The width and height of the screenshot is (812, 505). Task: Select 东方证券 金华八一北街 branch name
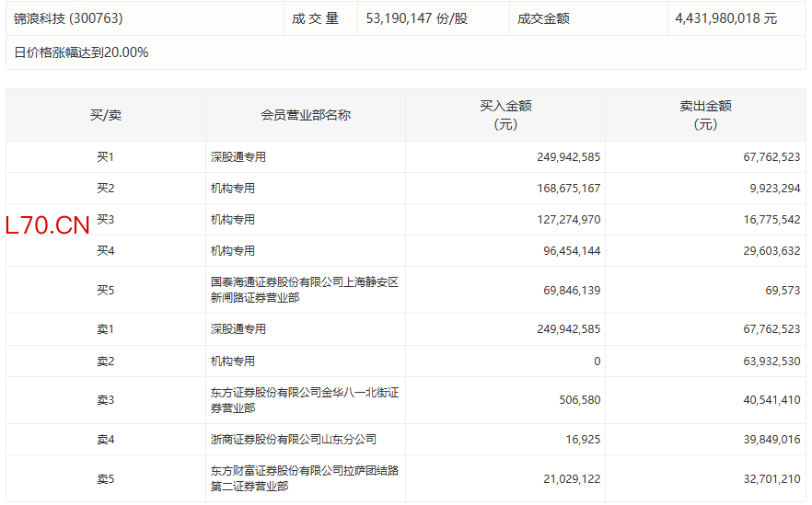pyautogui.click(x=304, y=400)
